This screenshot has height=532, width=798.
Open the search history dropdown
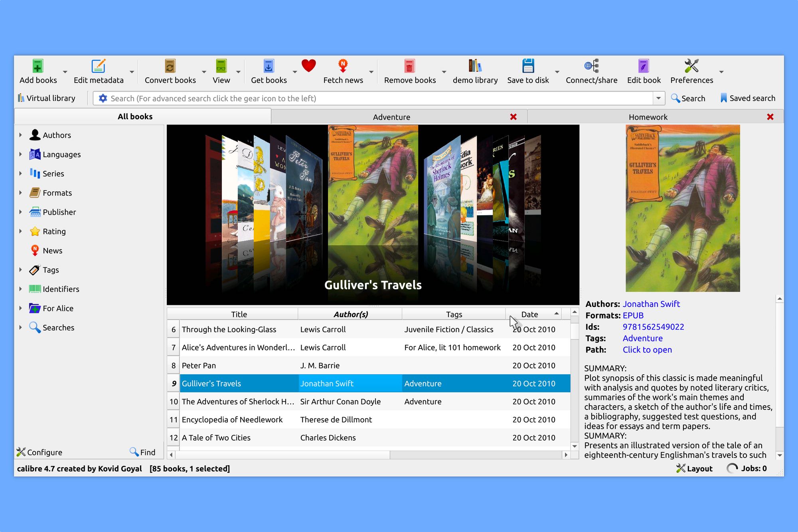click(x=658, y=98)
